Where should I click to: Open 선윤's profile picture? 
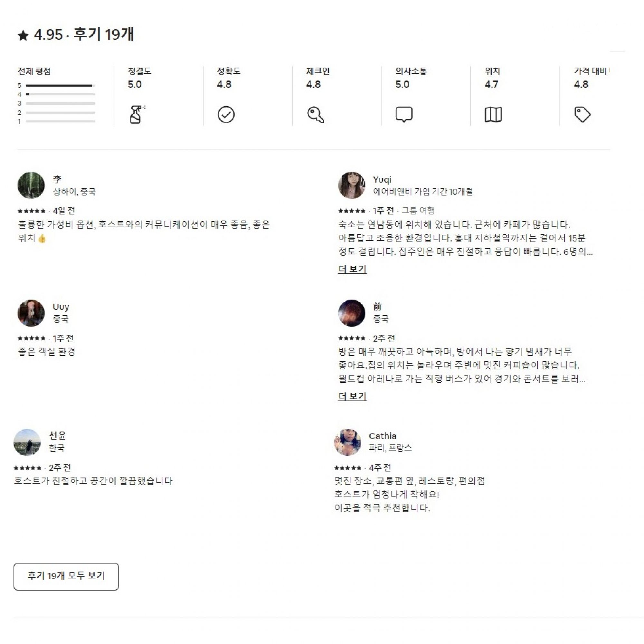pos(27,442)
